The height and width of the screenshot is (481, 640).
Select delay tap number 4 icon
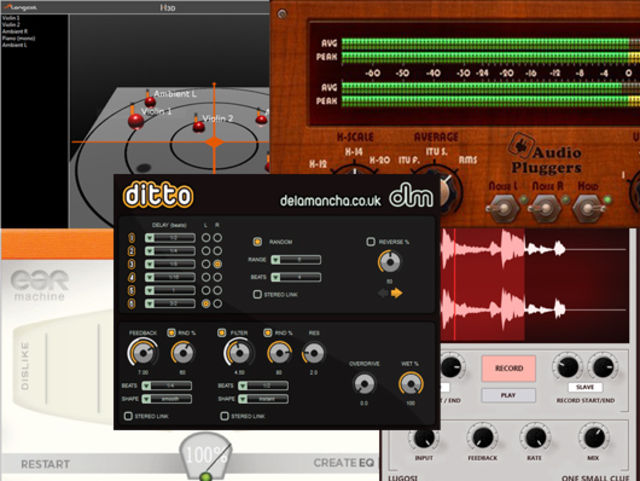tap(131, 277)
